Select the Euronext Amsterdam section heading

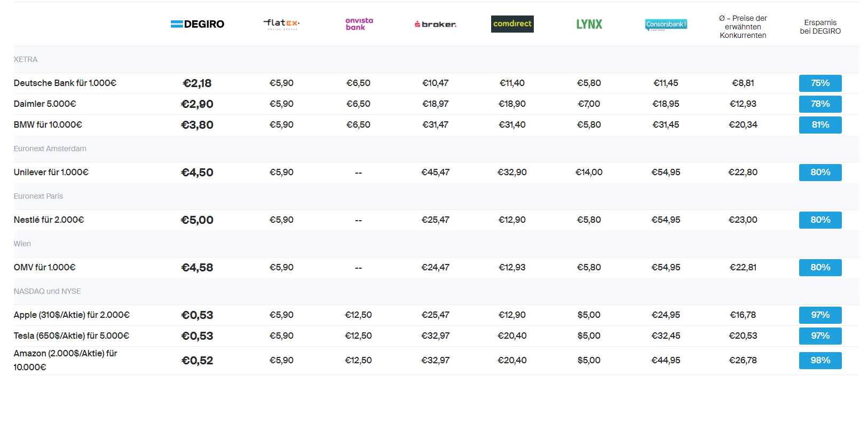pos(50,149)
